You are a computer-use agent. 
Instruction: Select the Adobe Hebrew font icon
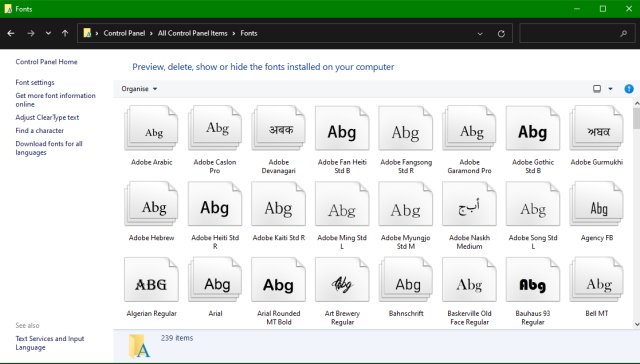[x=151, y=204]
